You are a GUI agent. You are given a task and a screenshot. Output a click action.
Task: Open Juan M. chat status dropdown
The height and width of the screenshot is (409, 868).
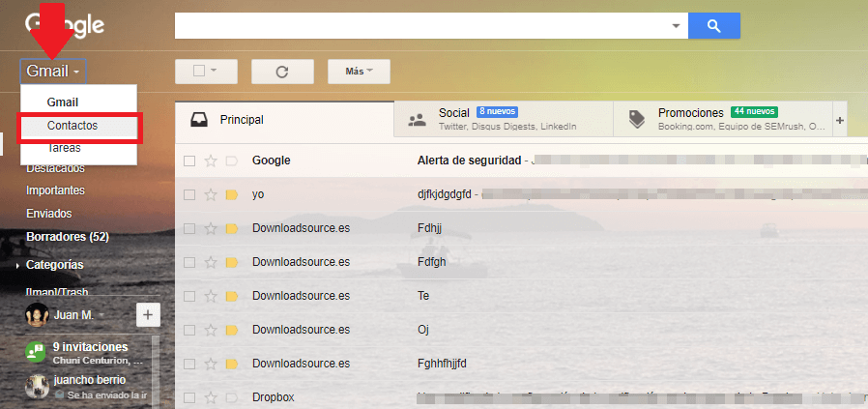pyautogui.click(x=101, y=315)
